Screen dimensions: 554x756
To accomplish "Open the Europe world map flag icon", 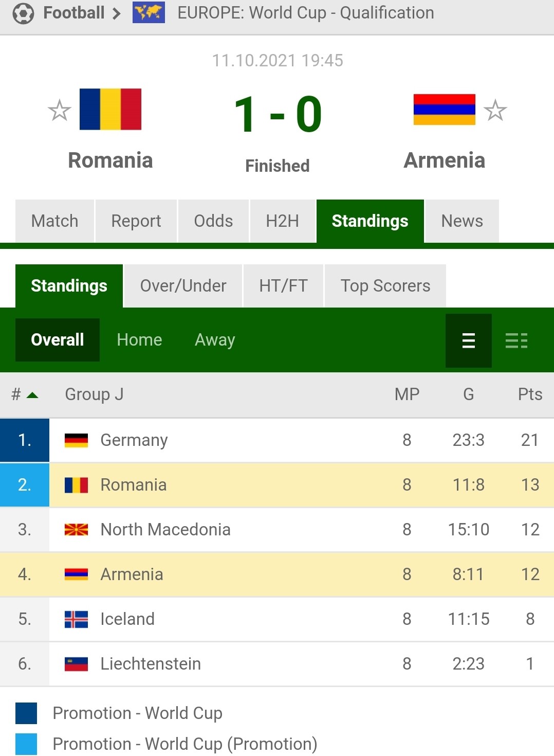I will click(149, 12).
